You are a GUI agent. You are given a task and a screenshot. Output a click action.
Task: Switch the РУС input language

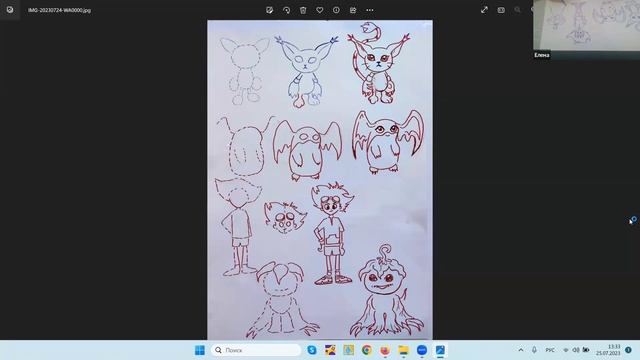(x=550, y=350)
